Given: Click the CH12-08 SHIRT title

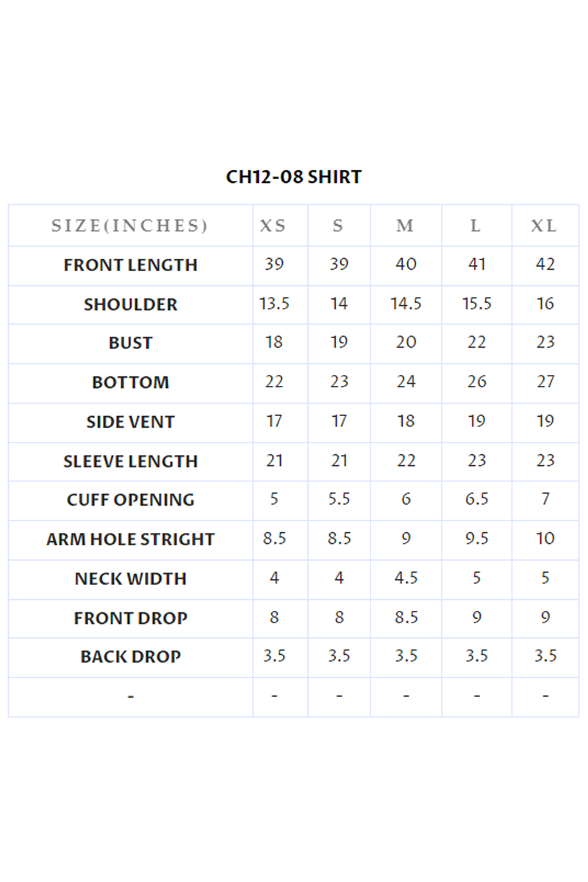Looking at the screenshot, I should point(294,177).
